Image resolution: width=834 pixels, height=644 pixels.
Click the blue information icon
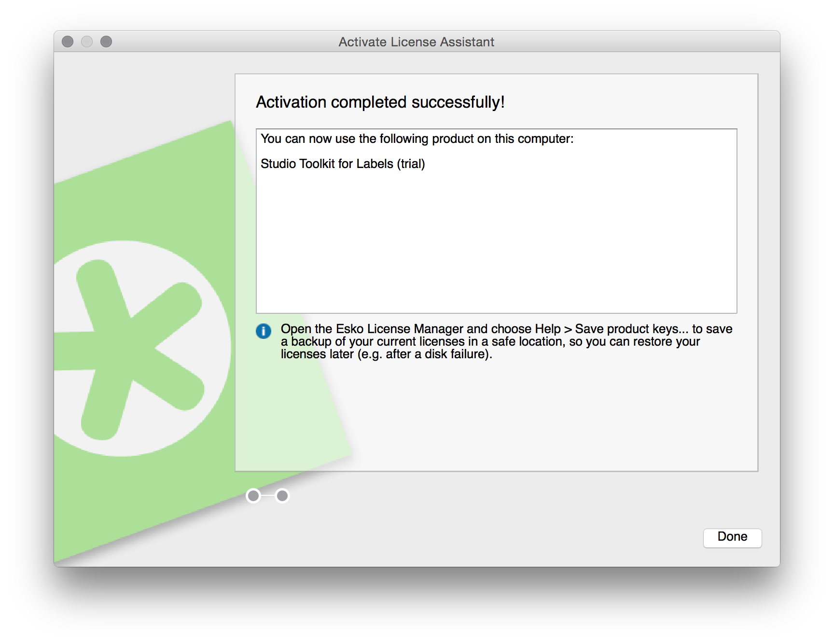(x=263, y=331)
